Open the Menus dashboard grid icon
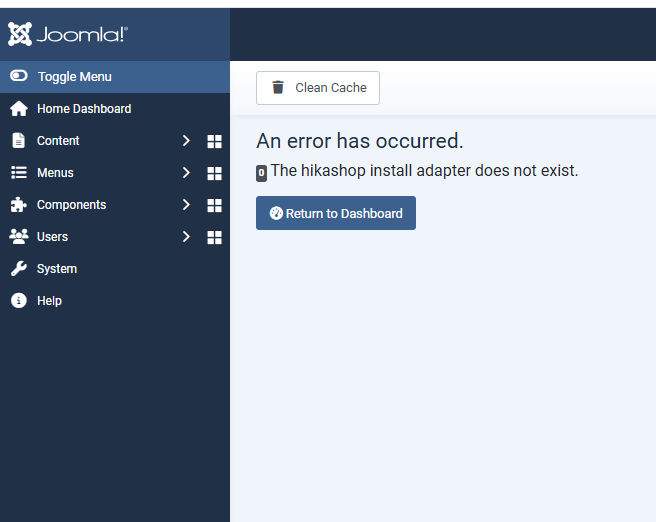This screenshot has height=522, width=656. tap(214, 174)
